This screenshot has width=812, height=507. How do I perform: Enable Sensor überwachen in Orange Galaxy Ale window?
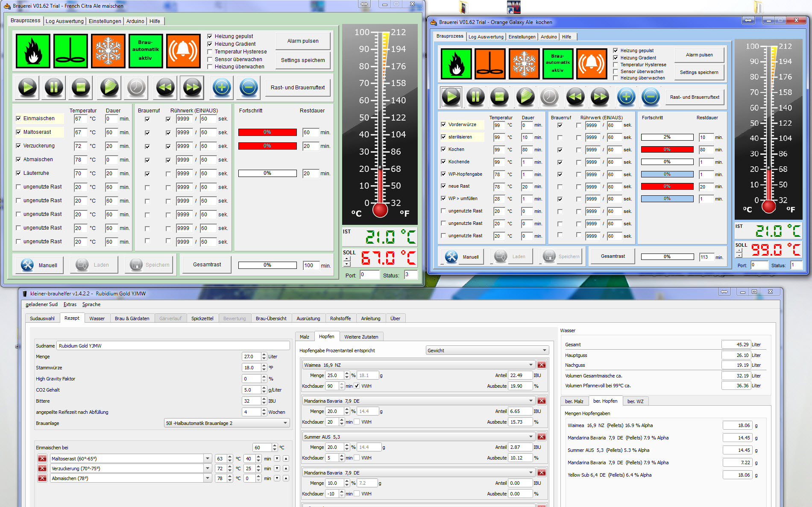pyautogui.click(x=616, y=71)
